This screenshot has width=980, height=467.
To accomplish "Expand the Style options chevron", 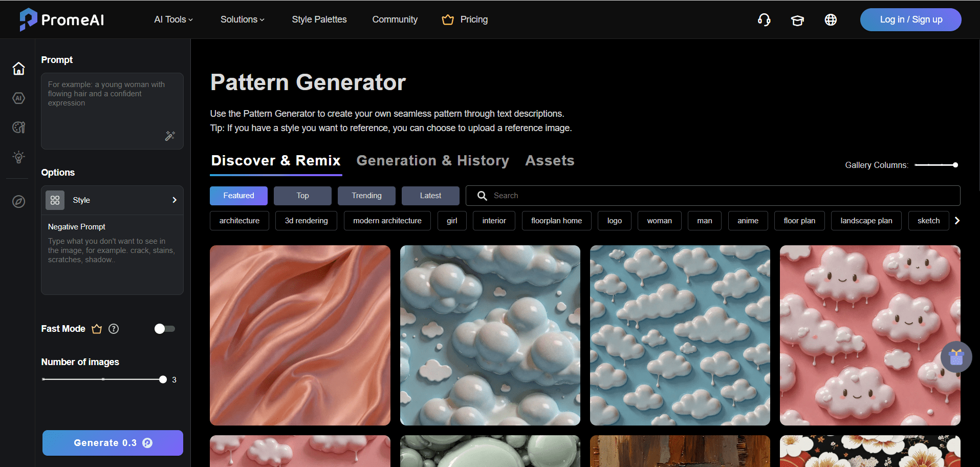I will 174,200.
